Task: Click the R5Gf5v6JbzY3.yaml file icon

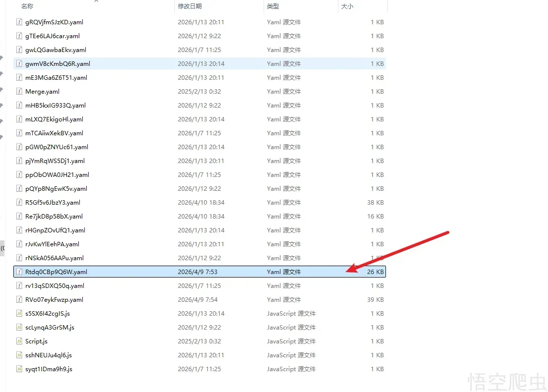Action: click(x=20, y=202)
